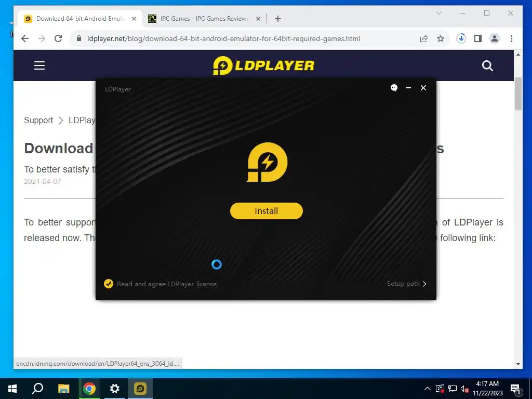Click the page scrollbar thumb
Viewport: 532px width, 399px height.
(518, 94)
